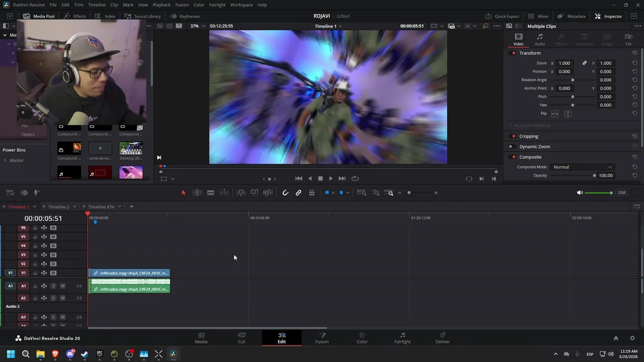The image size is (644, 362).
Task: Adjust the green monitor volume slider
Action: (x=598, y=193)
